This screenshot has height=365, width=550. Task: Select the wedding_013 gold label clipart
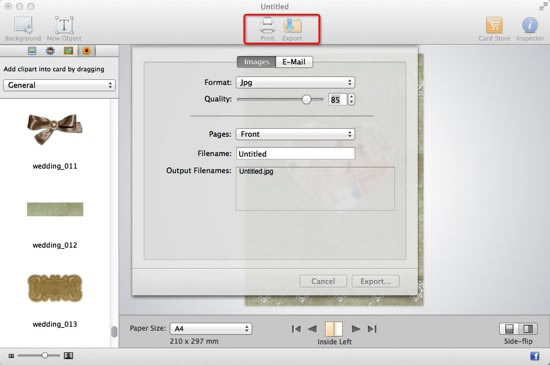click(55, 288)
